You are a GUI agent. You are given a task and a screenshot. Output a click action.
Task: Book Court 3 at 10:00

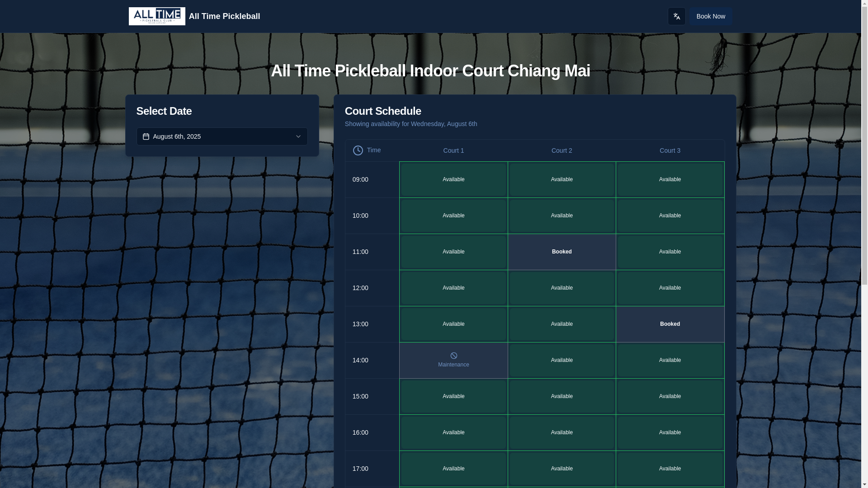(670, 216)
